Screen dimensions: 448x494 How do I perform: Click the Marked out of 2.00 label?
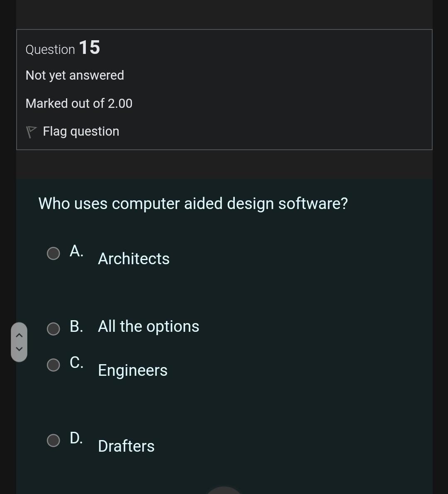pyautogui.click(x=79, y=103)
